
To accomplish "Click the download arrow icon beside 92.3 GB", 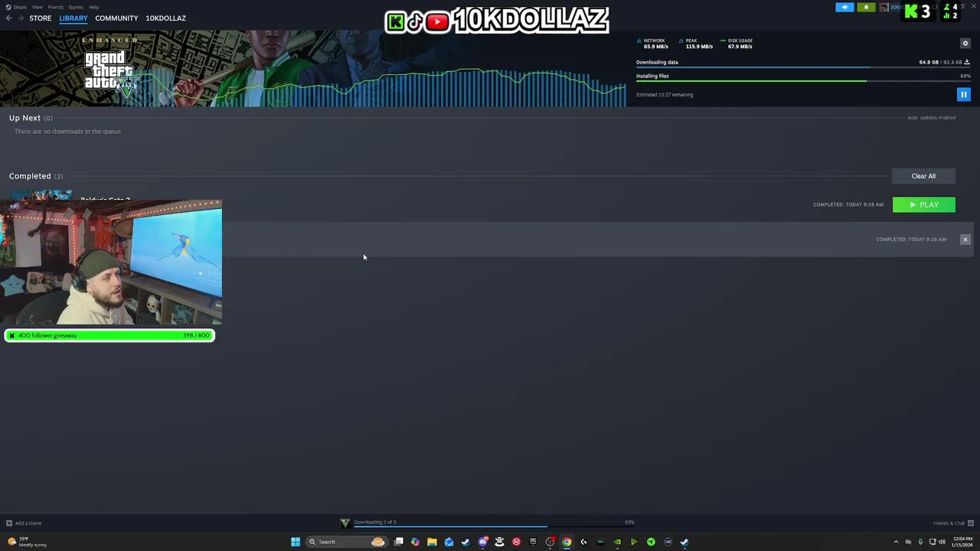I will point(966,62).
